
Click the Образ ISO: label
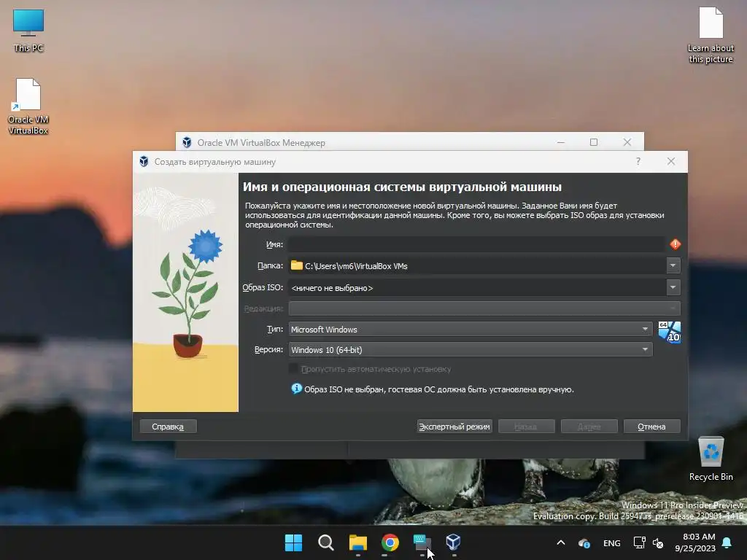263,287
